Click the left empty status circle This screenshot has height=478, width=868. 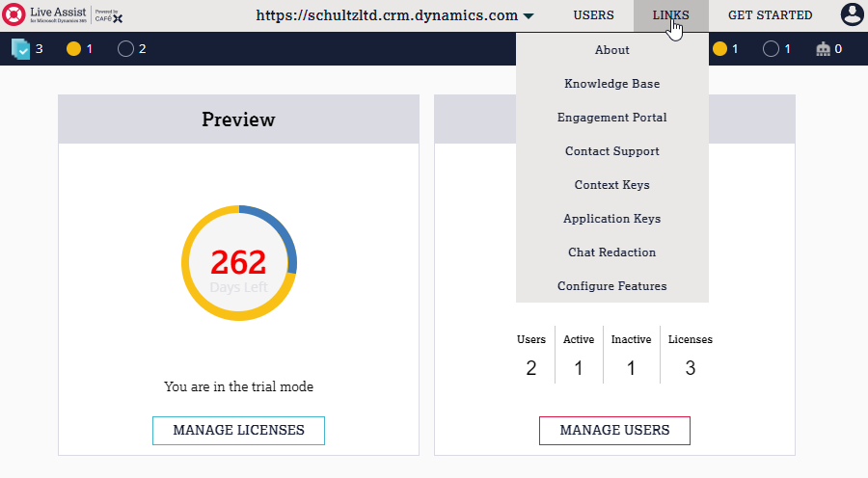[x=125, y=49]
